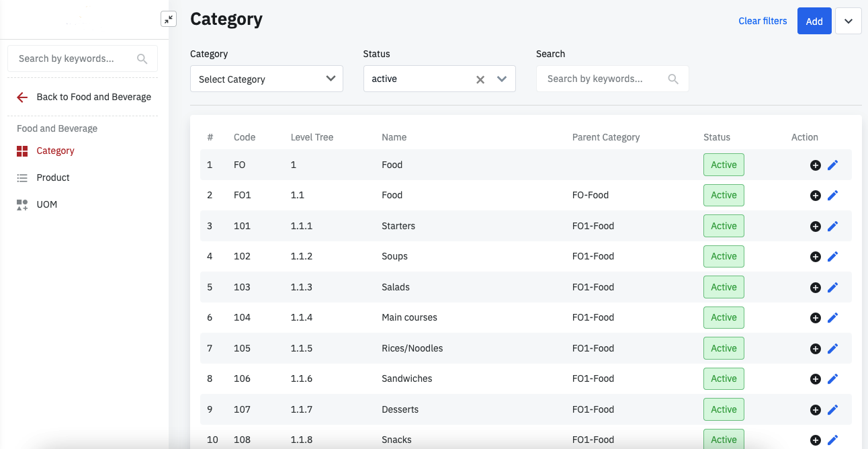Expand the Status dropdown chevron
The width and height of the screenshot is (868, 449).
click(x=501, y=79)
